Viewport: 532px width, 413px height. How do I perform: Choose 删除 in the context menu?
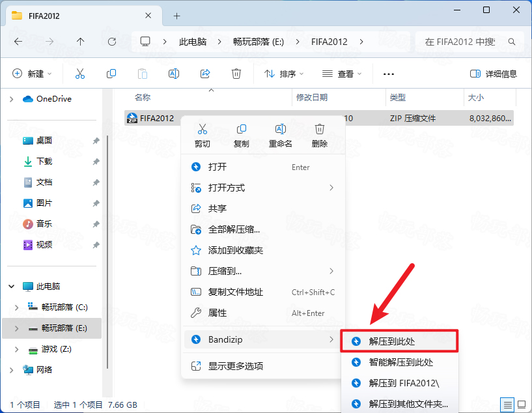point(319,135)
